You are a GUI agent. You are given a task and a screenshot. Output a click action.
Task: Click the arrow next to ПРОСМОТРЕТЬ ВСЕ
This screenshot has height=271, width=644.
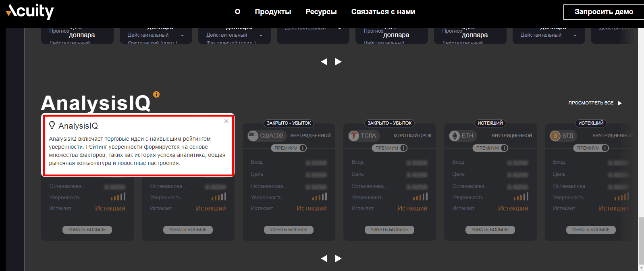tap(620, 103)
